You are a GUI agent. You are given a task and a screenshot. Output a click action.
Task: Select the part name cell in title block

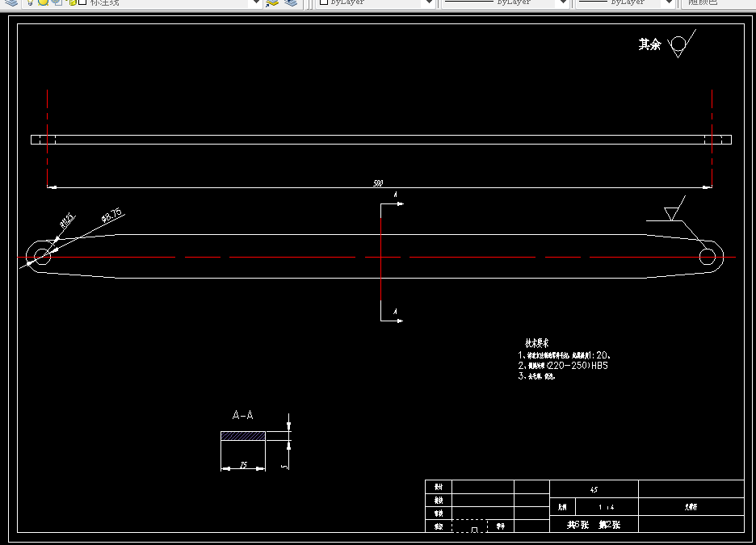click(x=691, y=507)
